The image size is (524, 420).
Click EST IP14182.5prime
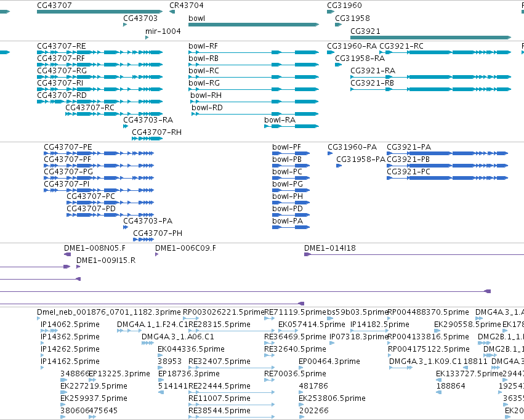(x=369, y=331)
